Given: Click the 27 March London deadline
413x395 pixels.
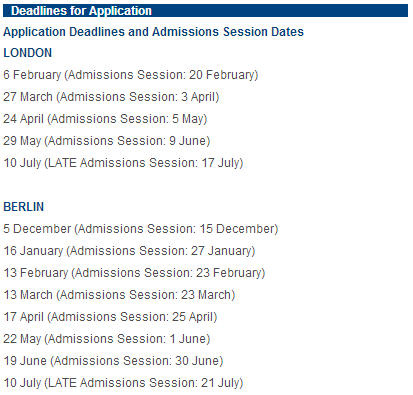Looking at the screenshot, I should tap(111, 97).
